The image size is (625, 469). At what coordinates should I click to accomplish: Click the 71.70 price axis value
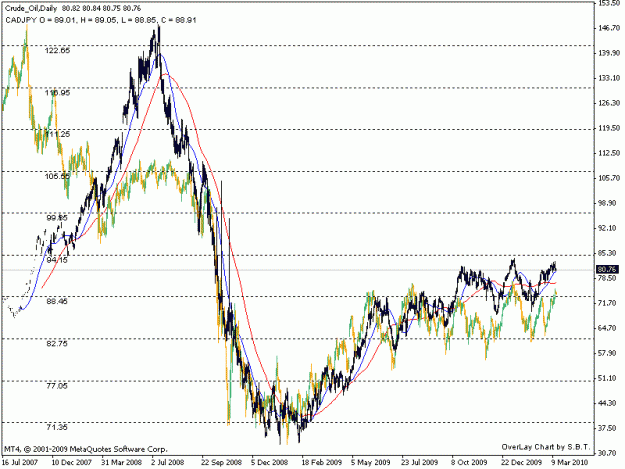(x=609, y=303)
